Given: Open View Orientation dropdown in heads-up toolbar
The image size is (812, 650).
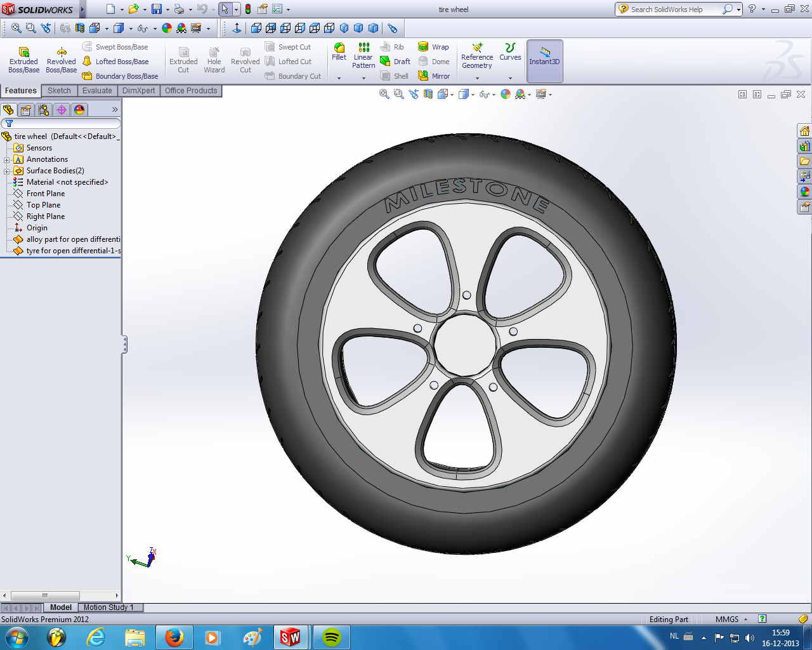Looking at the screenshot, I should click(x=452, y=95).
